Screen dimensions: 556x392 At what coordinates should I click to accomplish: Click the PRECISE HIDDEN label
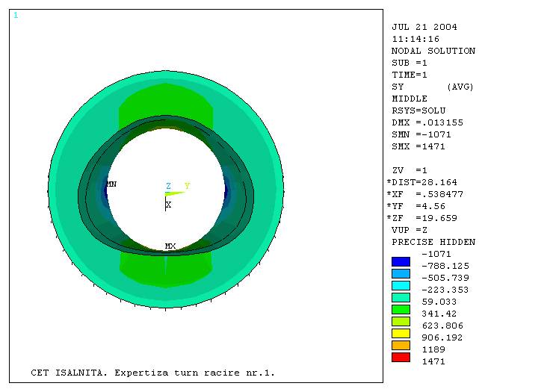click(x=433, y=242)
